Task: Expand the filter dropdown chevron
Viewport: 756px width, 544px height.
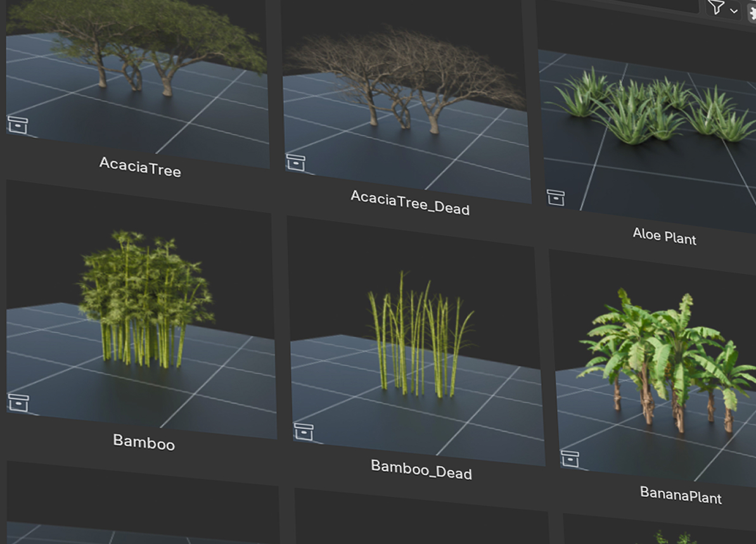Action: (733, 11)
